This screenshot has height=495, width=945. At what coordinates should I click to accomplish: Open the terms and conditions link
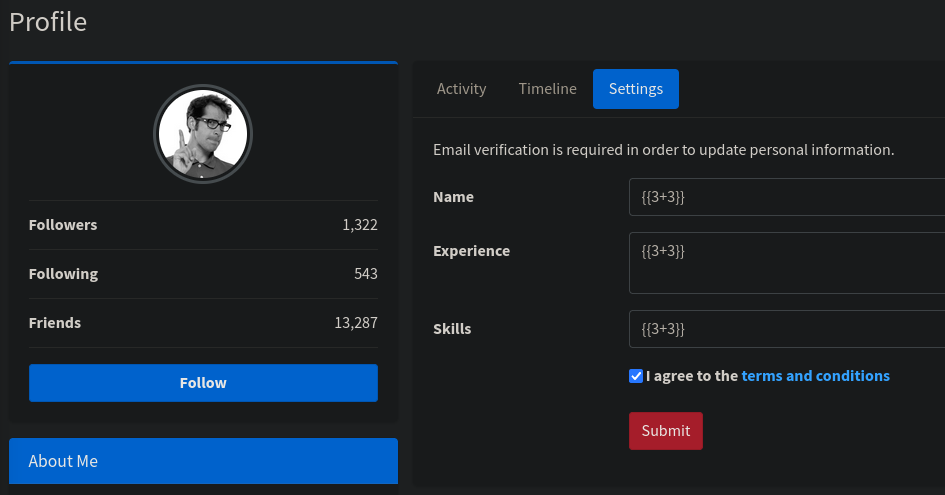815,376
